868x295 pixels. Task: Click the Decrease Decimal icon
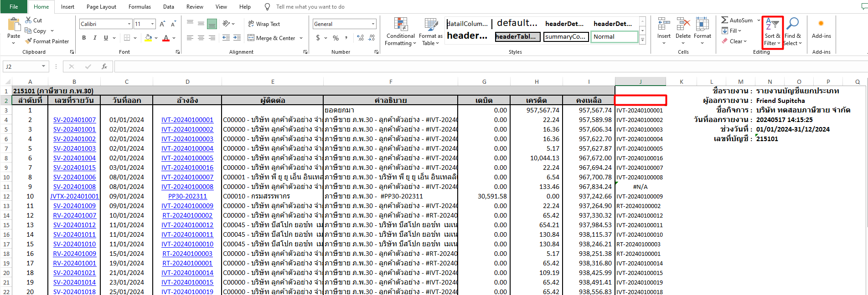click(x=372, y=38)
